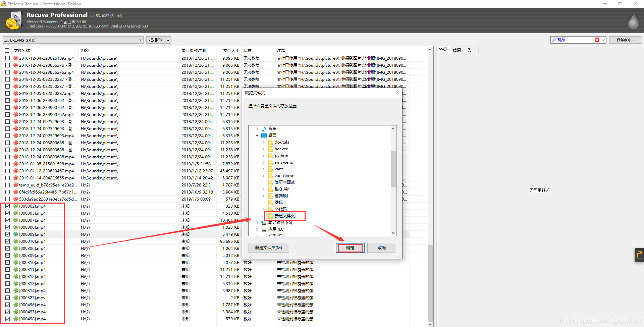Click the Piriform pear logo icon

coord(633,21)
